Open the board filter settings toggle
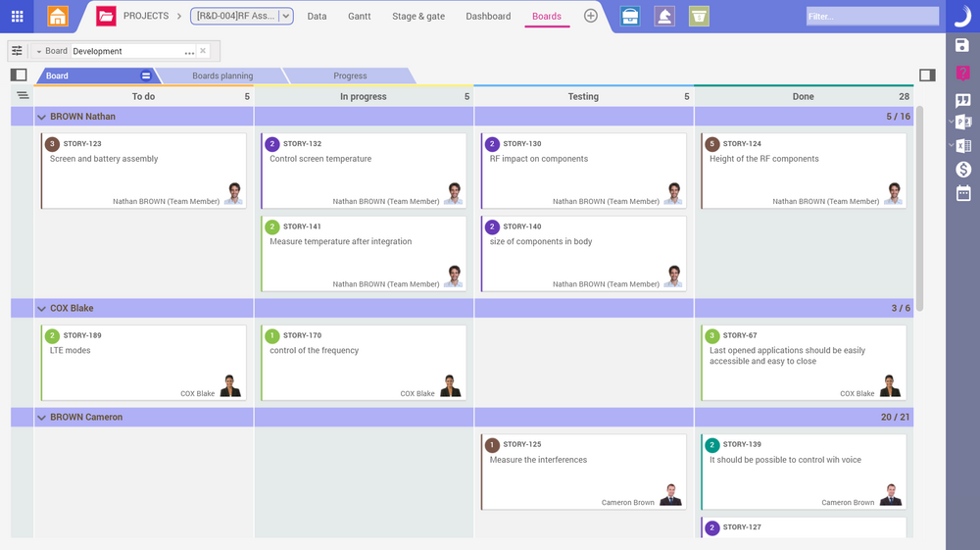Image resolution: width=980 pixels, height=550 pixels. pyautogui.click(x=17, y=51)
